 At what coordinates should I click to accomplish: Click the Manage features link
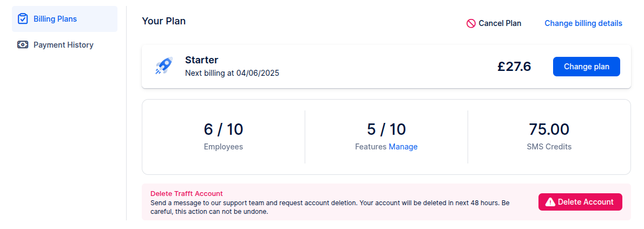click(x=403, y=147)
